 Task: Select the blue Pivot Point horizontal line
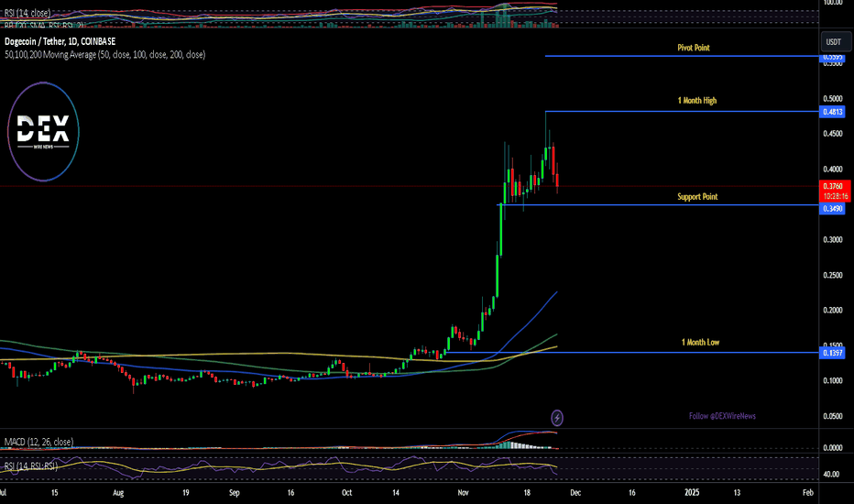coord(682,56)
